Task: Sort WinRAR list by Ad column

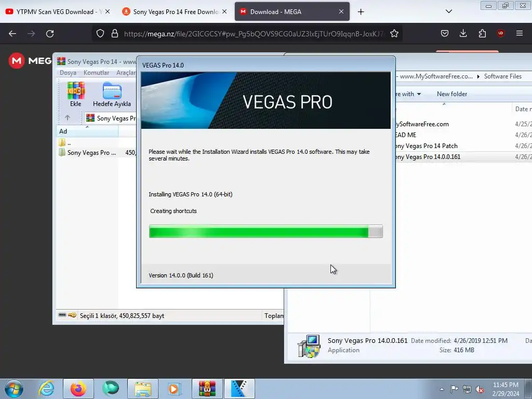Action: [x=87, y=131]
